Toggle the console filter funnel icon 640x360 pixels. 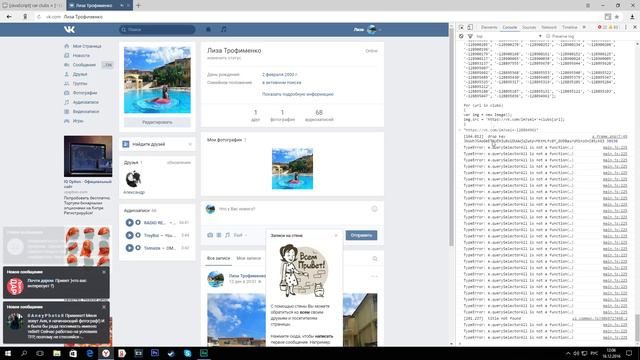pyautogui.click(x=470, y=36)
